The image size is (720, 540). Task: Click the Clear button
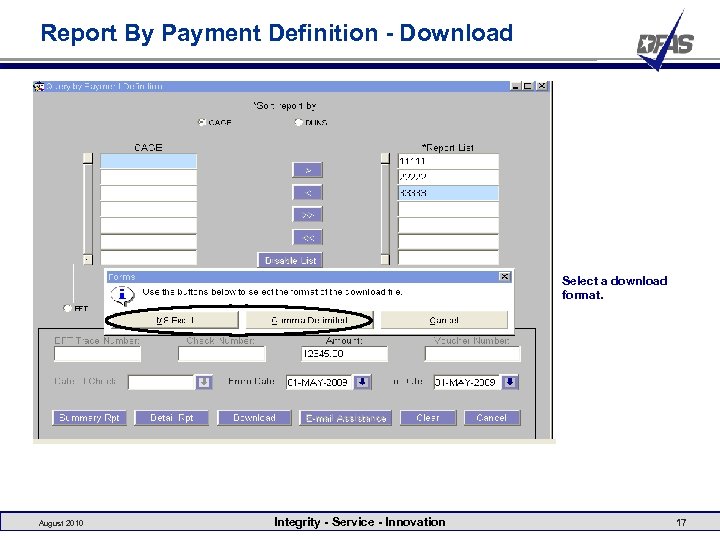(428, 418)
